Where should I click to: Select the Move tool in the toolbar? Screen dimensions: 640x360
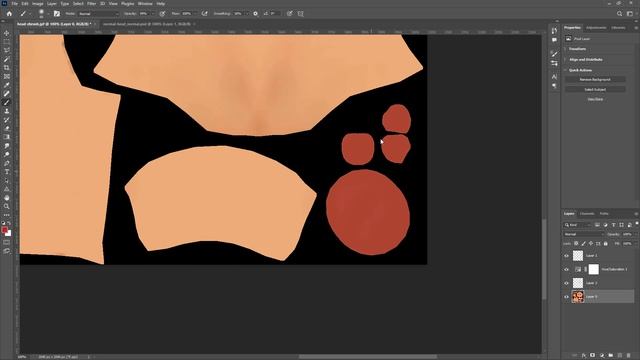(x=7, y=33)
